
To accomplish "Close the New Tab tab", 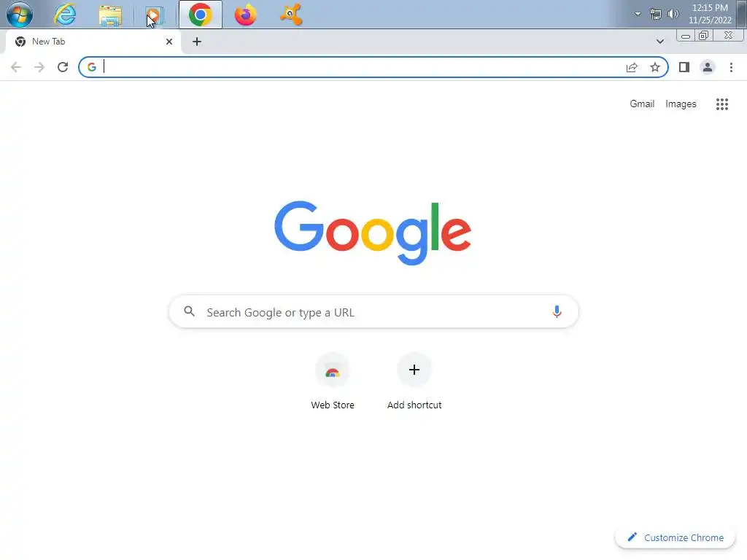I will coord(169,42).
